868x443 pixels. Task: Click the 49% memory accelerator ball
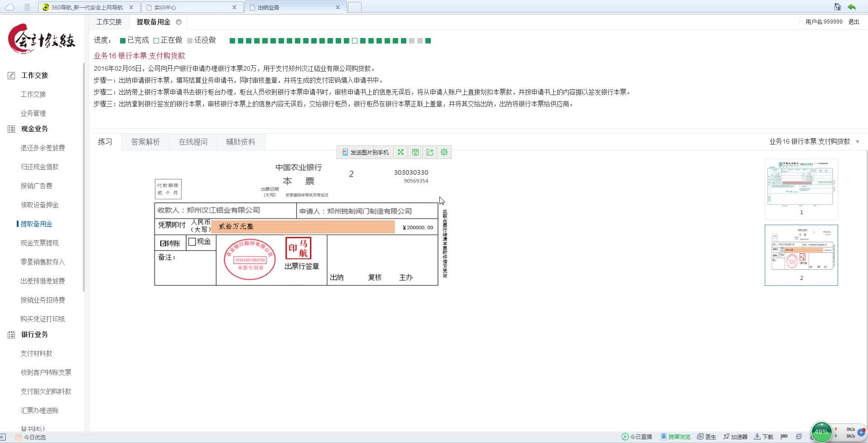(x=821, y=432)
